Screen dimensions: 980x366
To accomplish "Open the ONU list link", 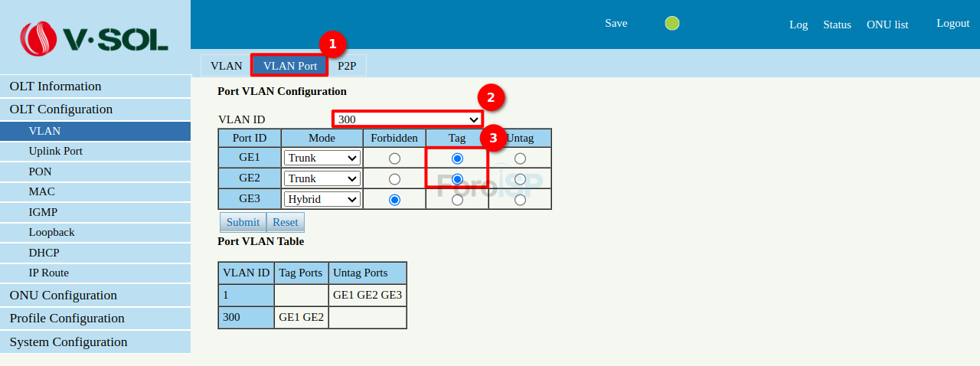I will point(887,25).
